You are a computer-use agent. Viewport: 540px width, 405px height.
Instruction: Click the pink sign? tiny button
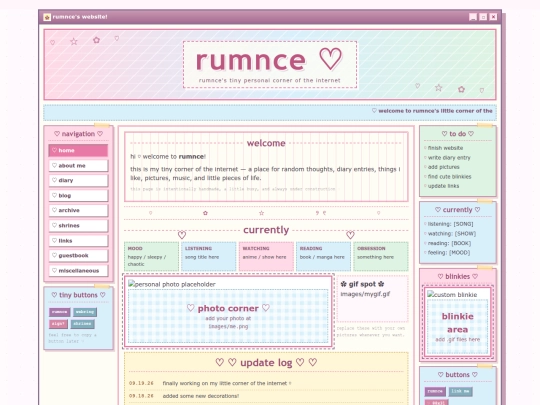[58, 324]
